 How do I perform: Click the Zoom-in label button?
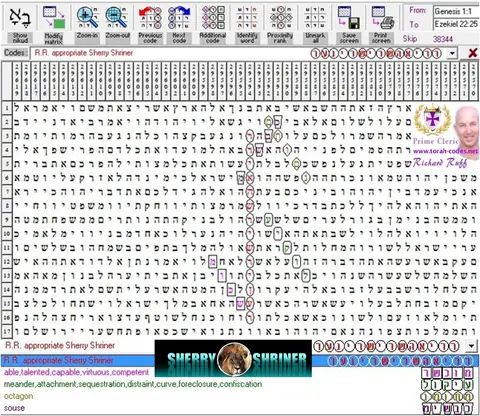tap(87, 38)
